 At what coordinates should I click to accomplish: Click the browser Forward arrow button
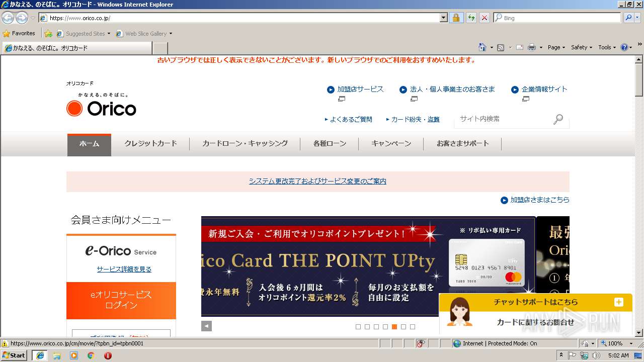click(x=22, y=18)
